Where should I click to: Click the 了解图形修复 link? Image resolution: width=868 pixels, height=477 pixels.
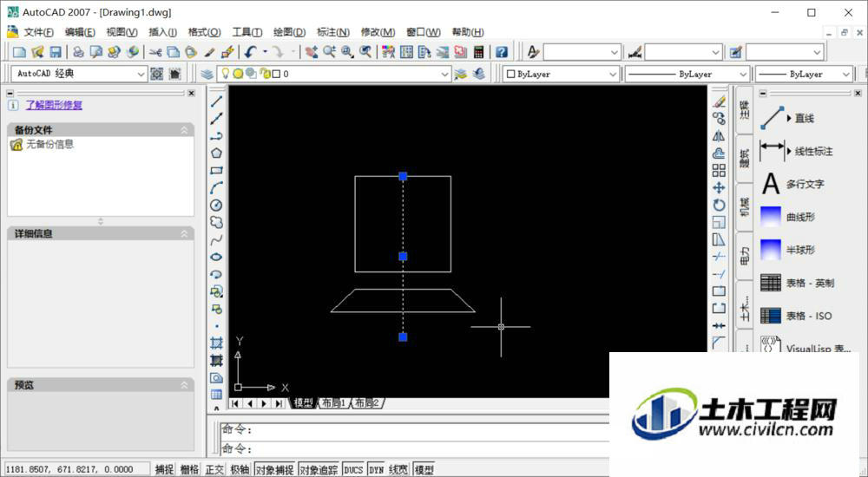click(x=54, y=105)
